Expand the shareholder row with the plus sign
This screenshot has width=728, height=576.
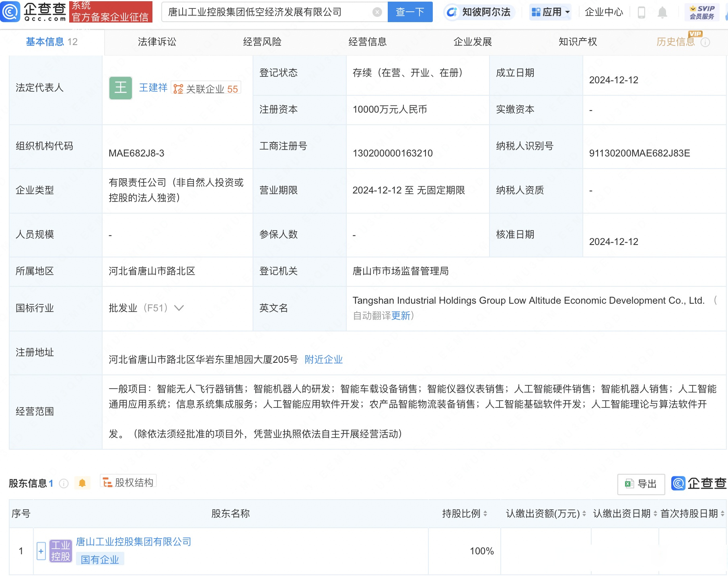point(41,551)
